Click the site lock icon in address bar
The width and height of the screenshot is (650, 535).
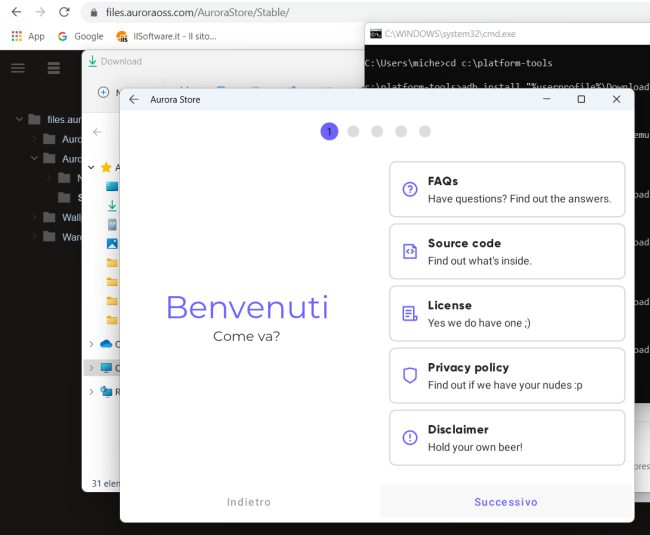pos(94,12)
